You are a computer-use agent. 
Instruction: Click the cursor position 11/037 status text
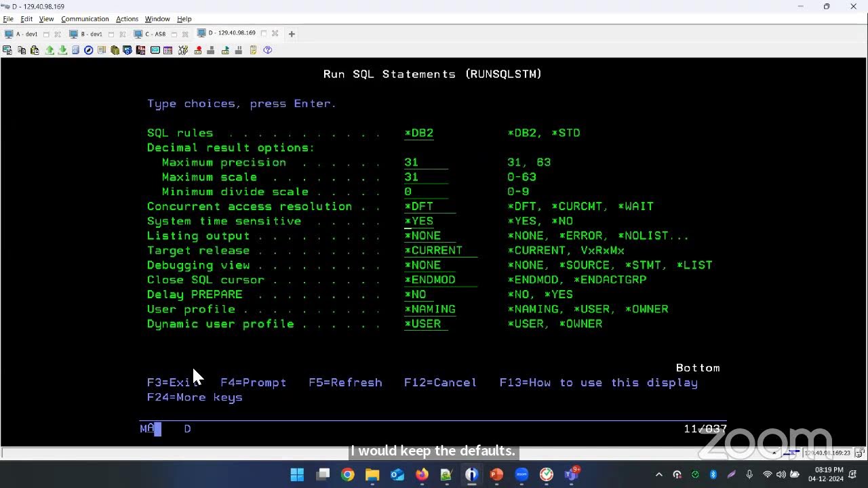(x=705, y=429)
